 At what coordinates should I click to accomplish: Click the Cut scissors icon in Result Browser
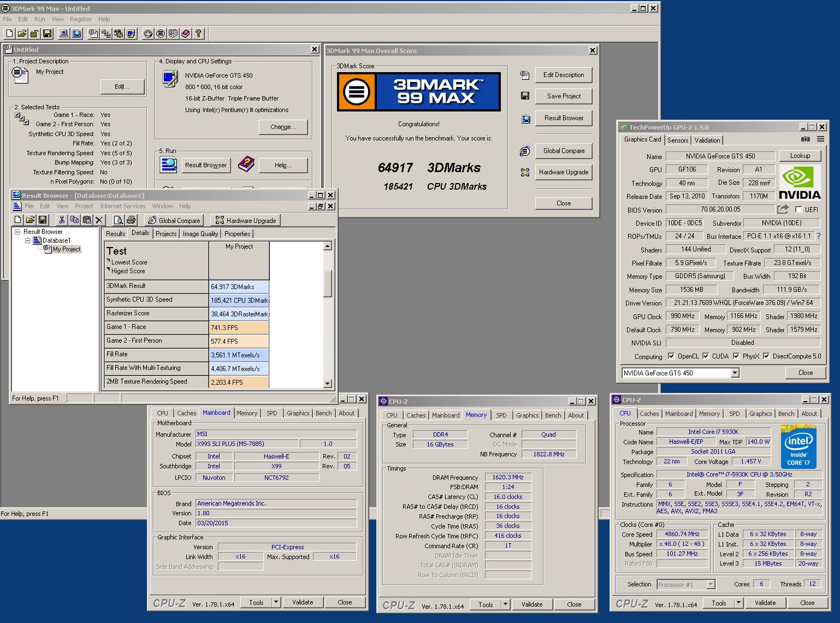[62, 220]
